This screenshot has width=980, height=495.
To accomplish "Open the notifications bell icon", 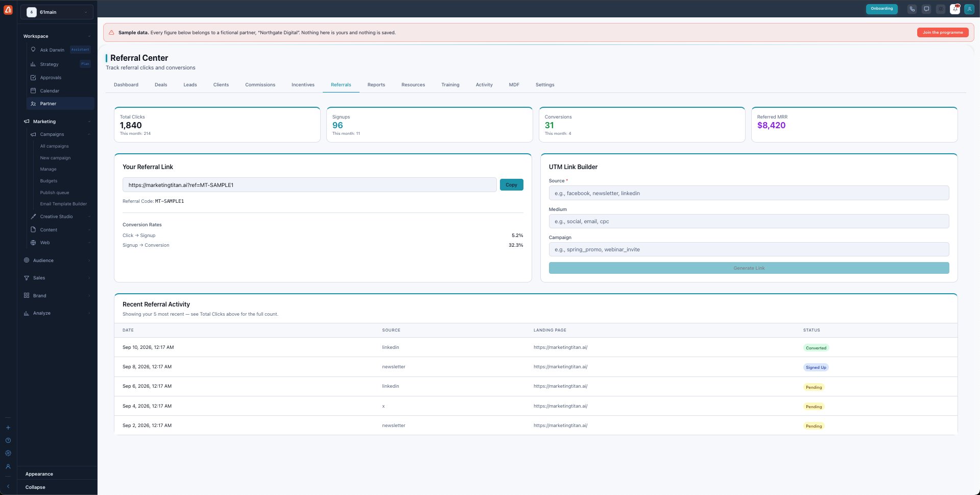I will (x=955, y=9).
